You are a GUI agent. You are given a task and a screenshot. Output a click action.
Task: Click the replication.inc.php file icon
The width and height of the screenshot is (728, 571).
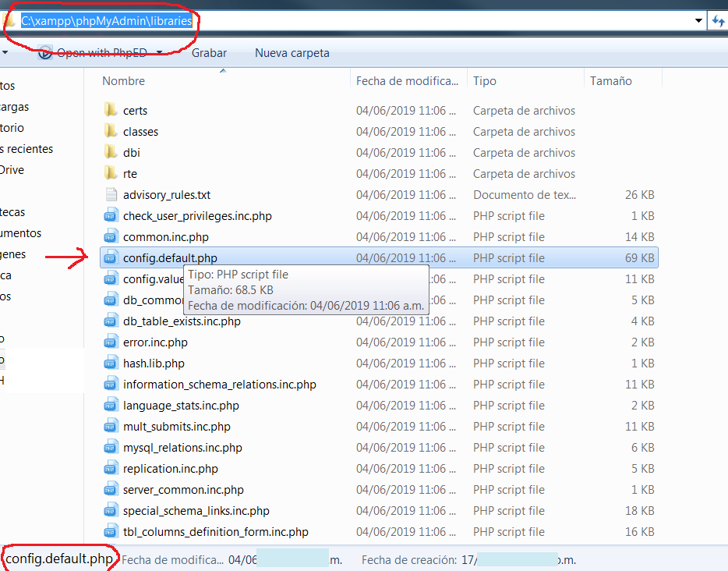click(111, 468)
